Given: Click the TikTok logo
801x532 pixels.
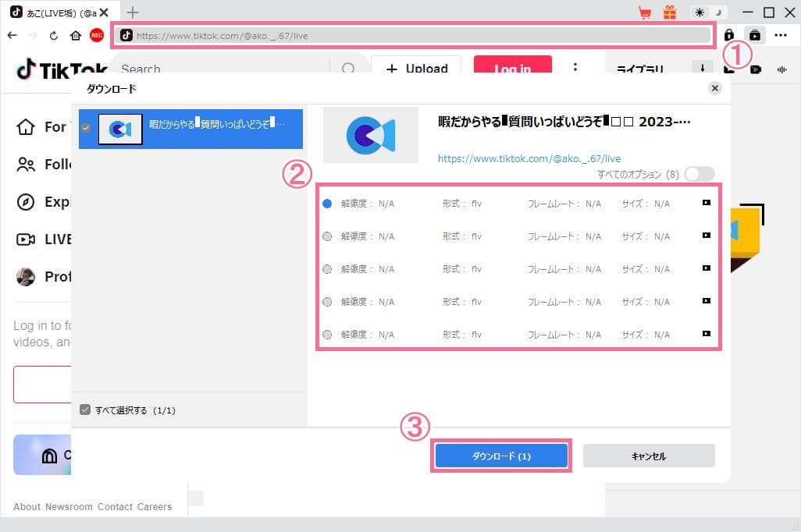Looking at the screenshot, I should 62,70.
